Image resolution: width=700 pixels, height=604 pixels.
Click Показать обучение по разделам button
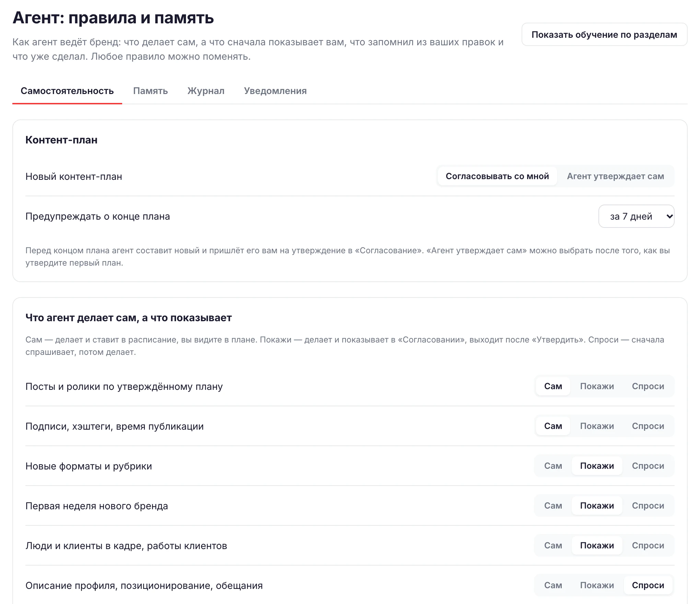click(604, 35)
